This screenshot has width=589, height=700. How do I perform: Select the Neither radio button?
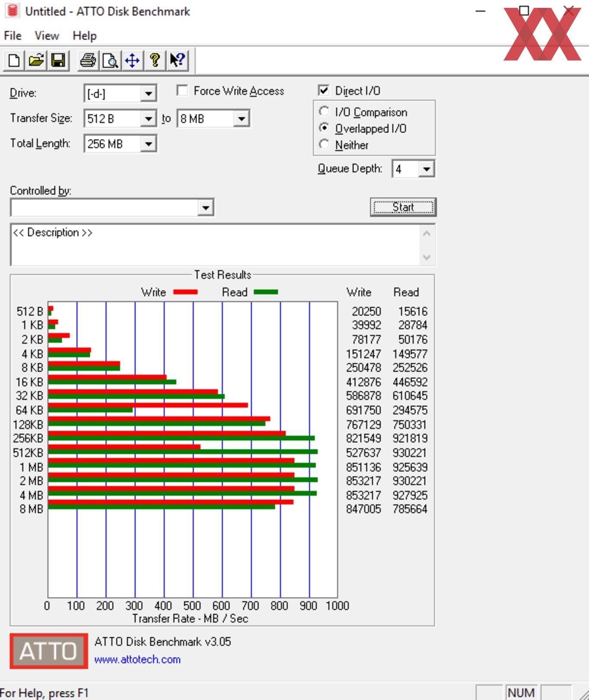[324, 144]
